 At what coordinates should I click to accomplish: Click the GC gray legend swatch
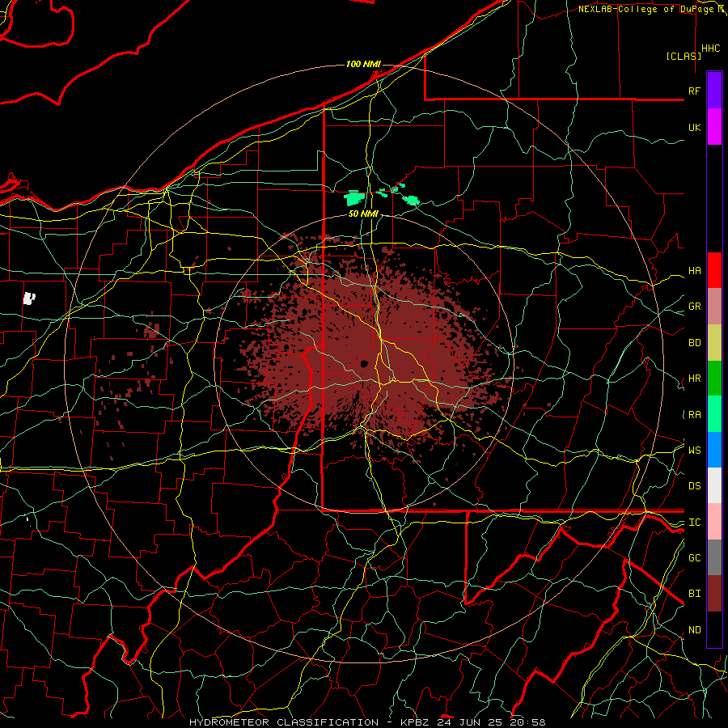point(714,557)
